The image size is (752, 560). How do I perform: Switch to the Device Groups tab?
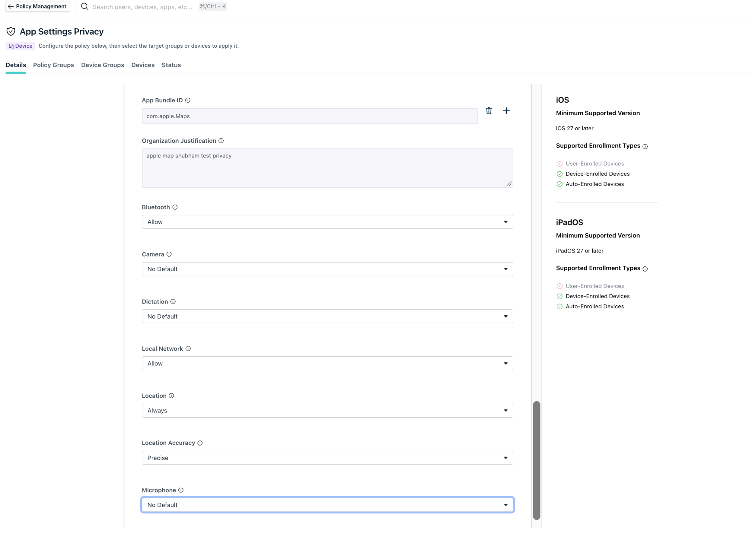click(102, 65)
